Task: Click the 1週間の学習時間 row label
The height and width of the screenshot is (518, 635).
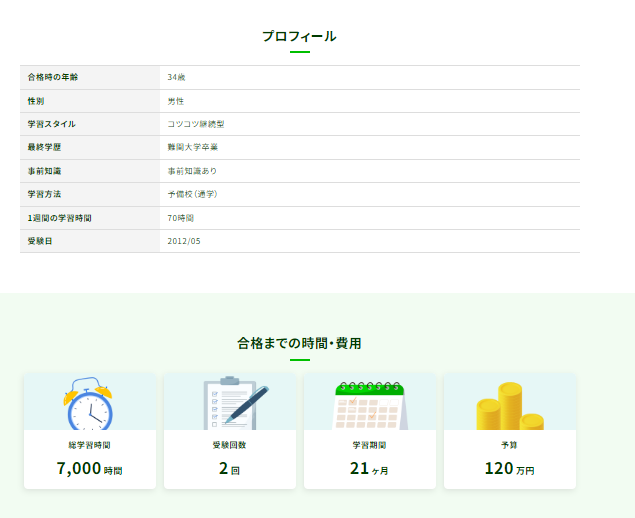Action: (x=60, y=218)
